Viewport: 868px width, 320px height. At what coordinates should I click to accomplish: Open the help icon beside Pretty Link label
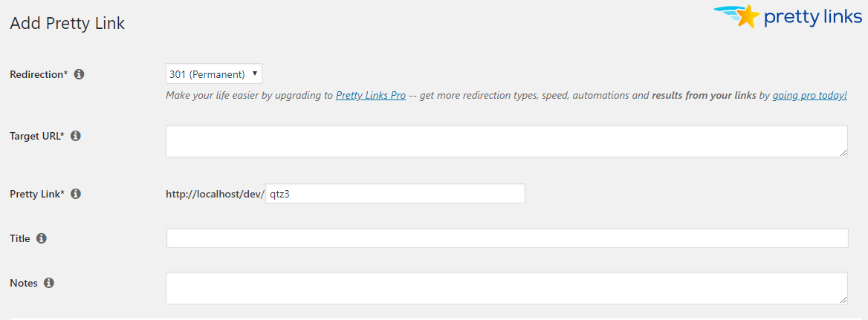76,194
